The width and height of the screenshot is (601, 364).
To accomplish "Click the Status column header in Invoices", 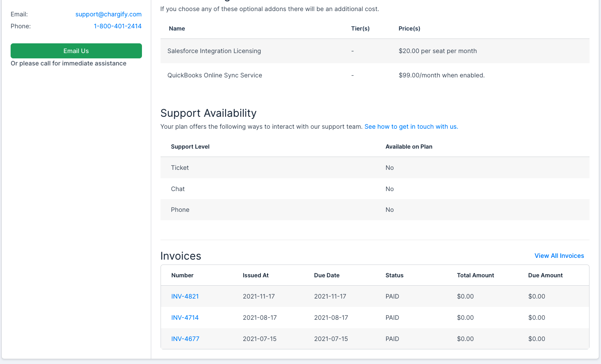I will click(394, 275).
